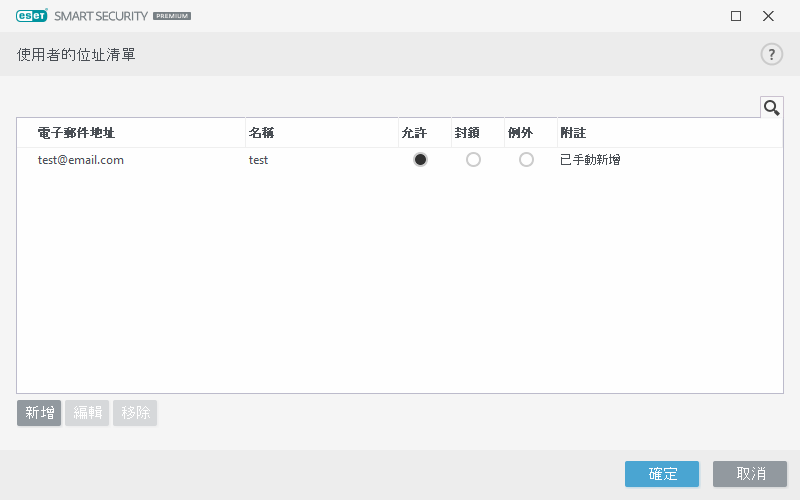This screenshot has width=800, height=500.
Task: Close the ESET address list window
Action: click(768, 16)
